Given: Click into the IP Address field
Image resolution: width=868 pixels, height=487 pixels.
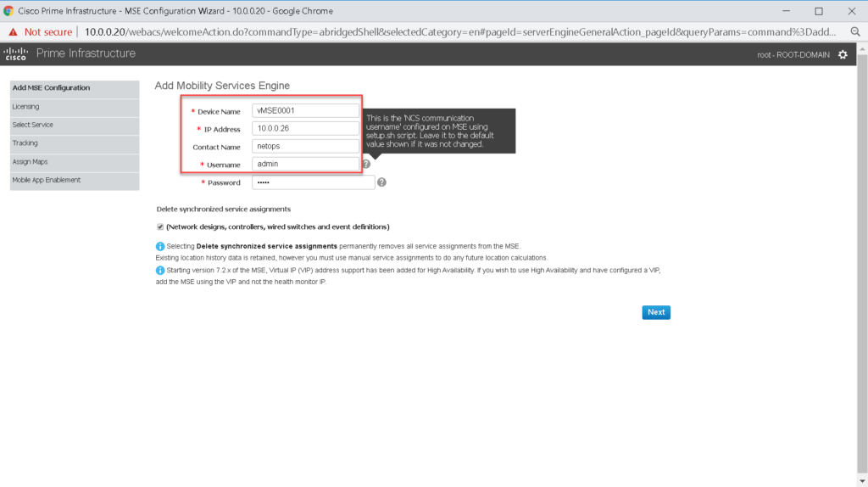Looking at the screenshot, I should point(306,129).
